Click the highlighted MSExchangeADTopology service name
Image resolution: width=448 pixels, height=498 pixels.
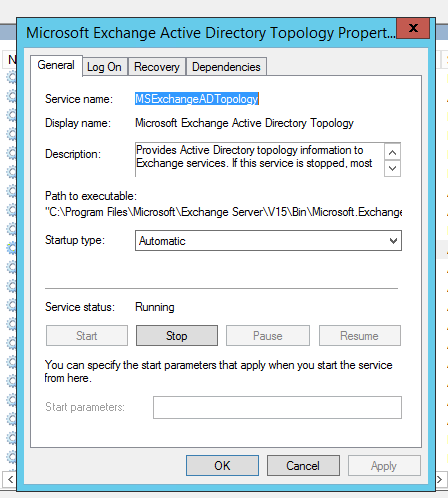197,99
